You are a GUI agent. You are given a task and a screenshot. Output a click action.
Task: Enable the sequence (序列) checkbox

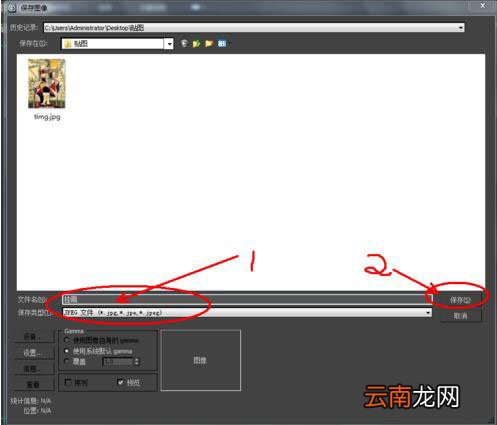[x=68, y=382]
